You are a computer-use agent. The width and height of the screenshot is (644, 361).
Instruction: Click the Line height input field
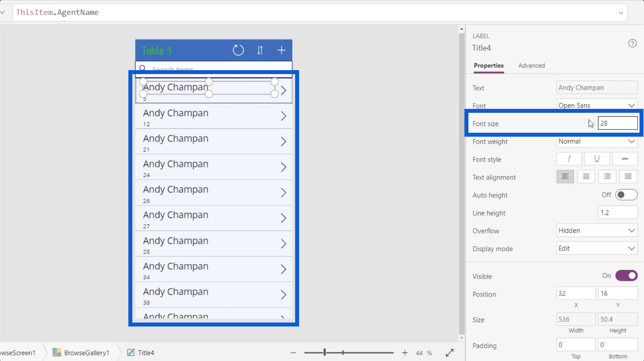(x=618, y=212)
